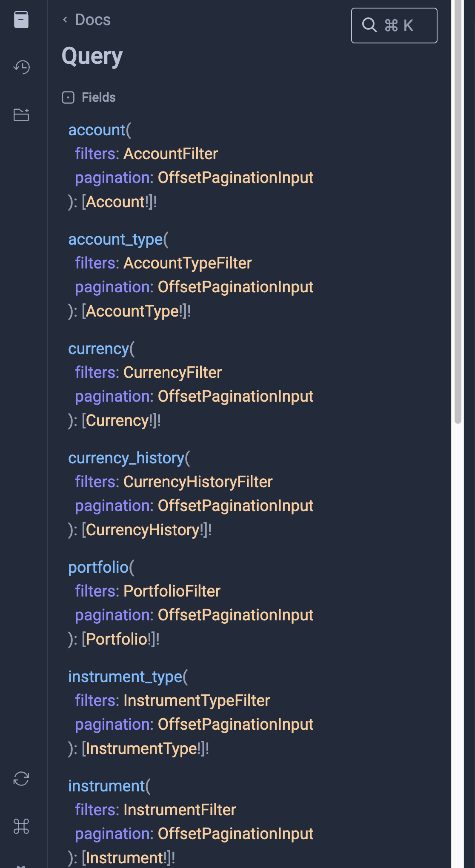Viewport: 475px width, 868px height.
Task: Click the search input showing ⌘K
Action: click(x=394, y=26)
